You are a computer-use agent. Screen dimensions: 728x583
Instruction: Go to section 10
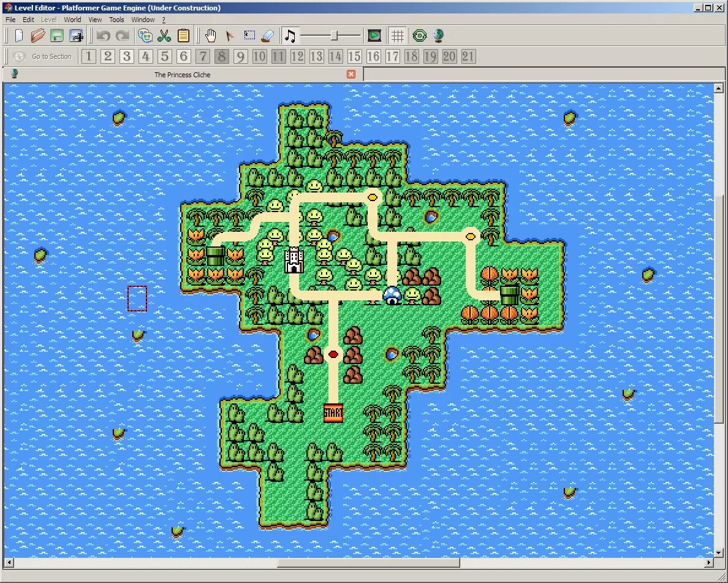click(x=260, y=56)
